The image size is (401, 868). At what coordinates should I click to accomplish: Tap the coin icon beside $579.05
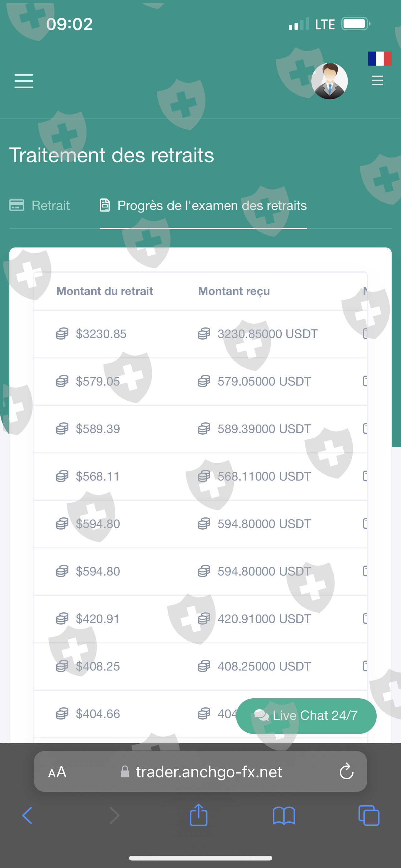(x=62, y=381)
